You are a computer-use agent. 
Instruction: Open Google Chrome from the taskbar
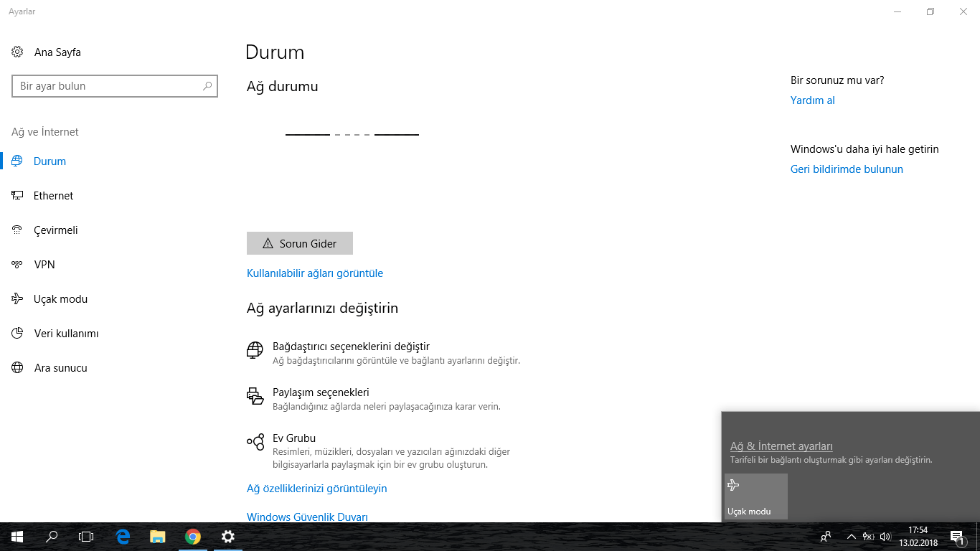pos(192,537)
